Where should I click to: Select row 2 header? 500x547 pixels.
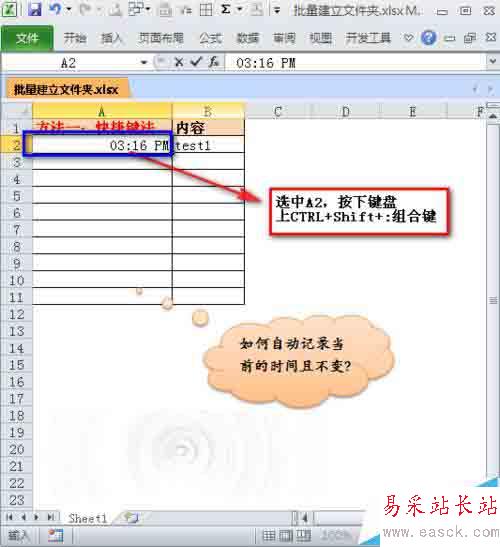16,145
